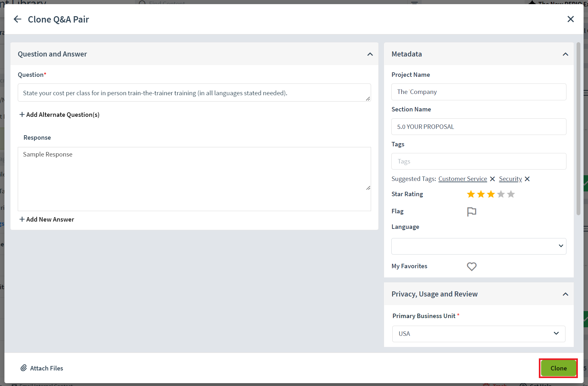
Task: Set star rating to one star
Action: click(471, 194)
